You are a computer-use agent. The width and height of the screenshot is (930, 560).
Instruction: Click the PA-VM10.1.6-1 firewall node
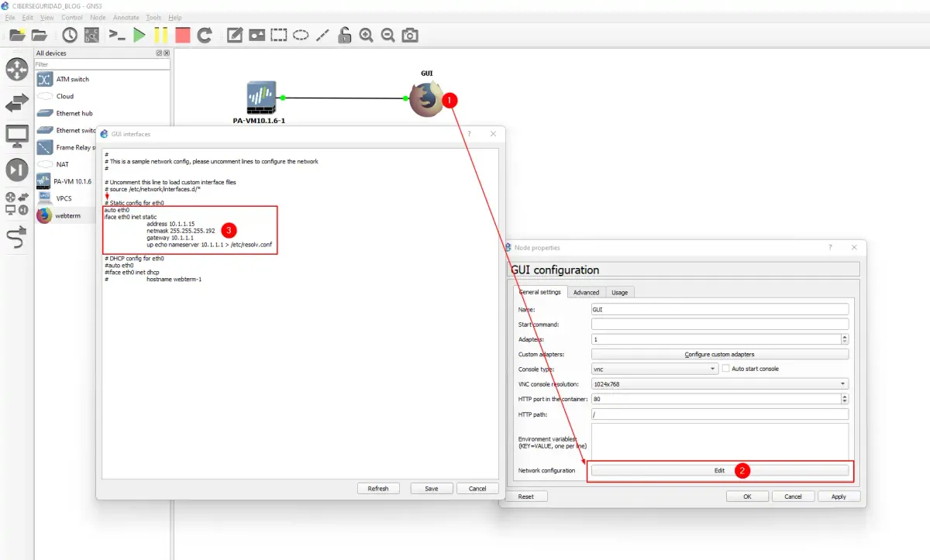[260, 98]
